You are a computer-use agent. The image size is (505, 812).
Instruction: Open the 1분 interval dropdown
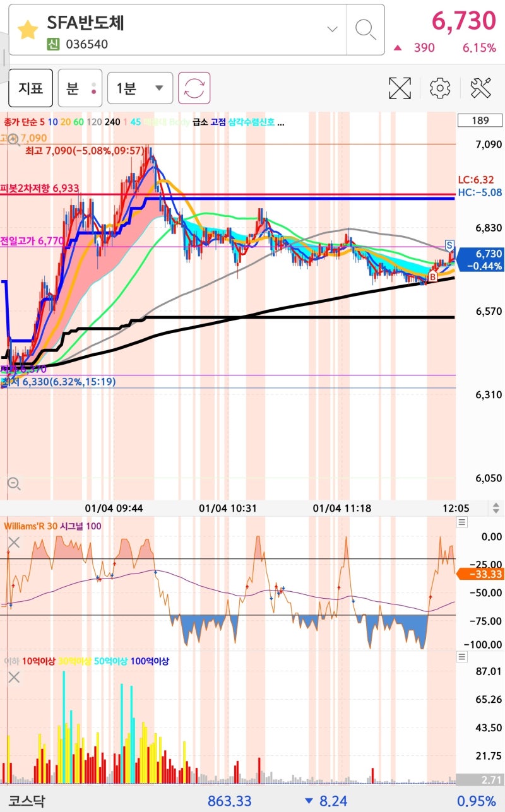click(x=140, y=88)
